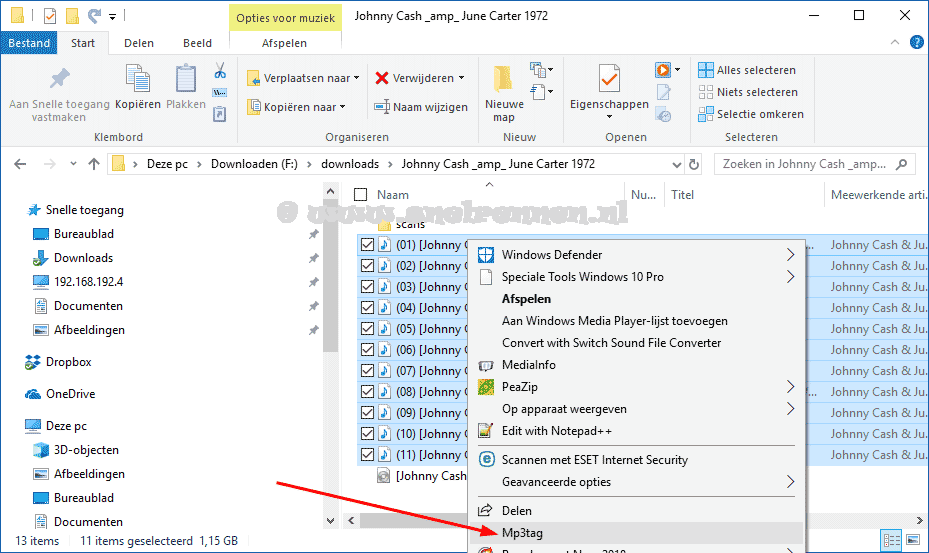Click the navigation pane scroll down arrow
Image resolution: width=929 pixels, height=553 pixels.
pyautogui.click(x=330, y=521)
